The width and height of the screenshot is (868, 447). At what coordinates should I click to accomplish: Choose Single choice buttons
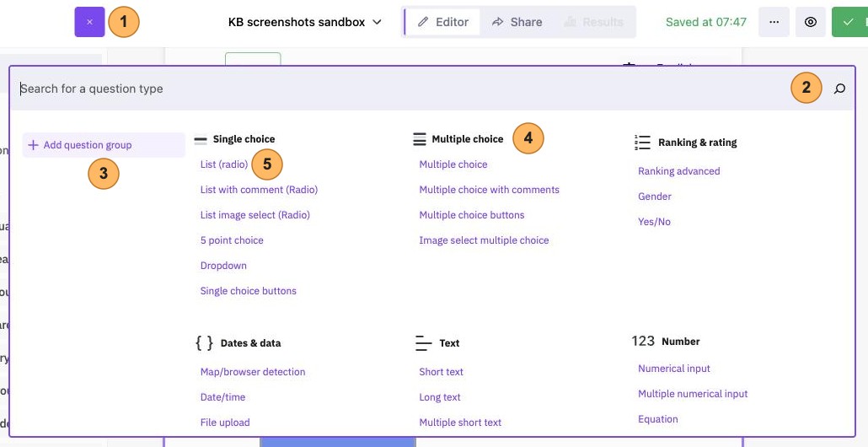[x=249, y=291]
